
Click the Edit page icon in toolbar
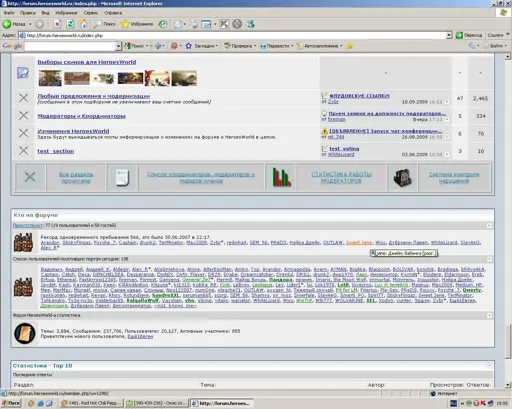(x=206, y=24)
